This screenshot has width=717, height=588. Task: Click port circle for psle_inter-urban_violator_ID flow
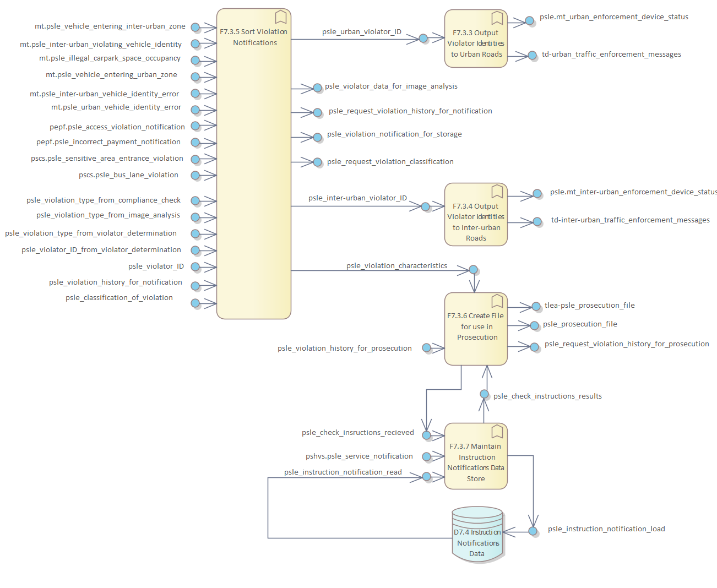coord(425,206)
